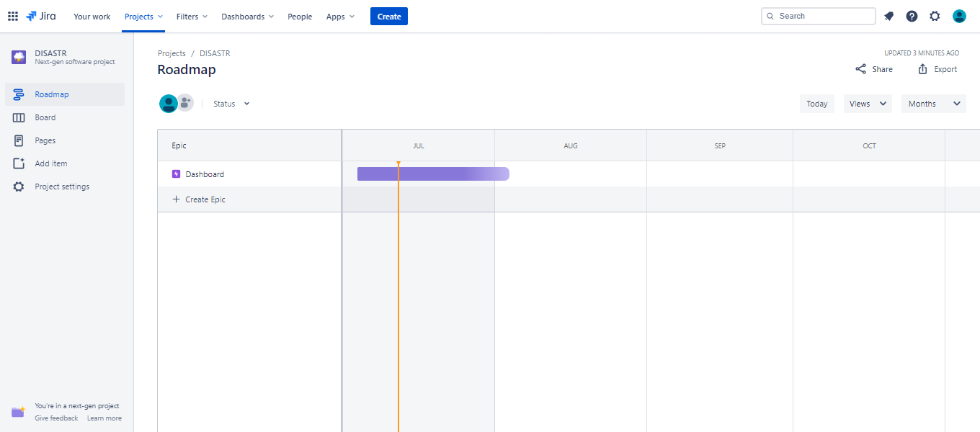980x432 pixels.
Task: Click the blue Create button
Action: 389,17
